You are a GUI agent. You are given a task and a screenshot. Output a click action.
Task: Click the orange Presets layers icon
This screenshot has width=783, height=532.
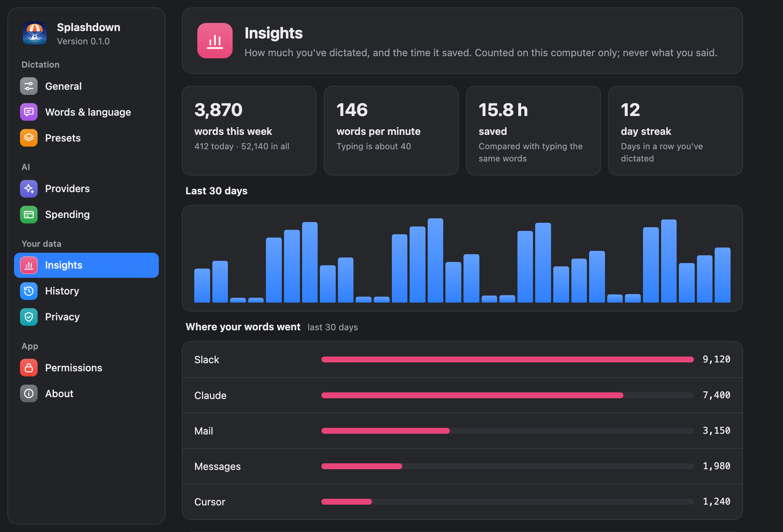[x=29, y=138]
